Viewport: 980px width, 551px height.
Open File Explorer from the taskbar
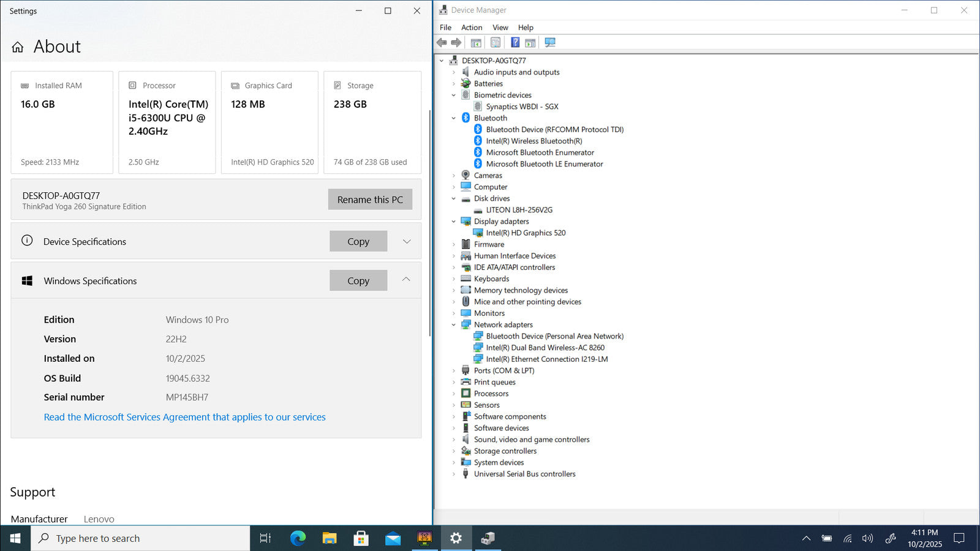pos(330,538)
